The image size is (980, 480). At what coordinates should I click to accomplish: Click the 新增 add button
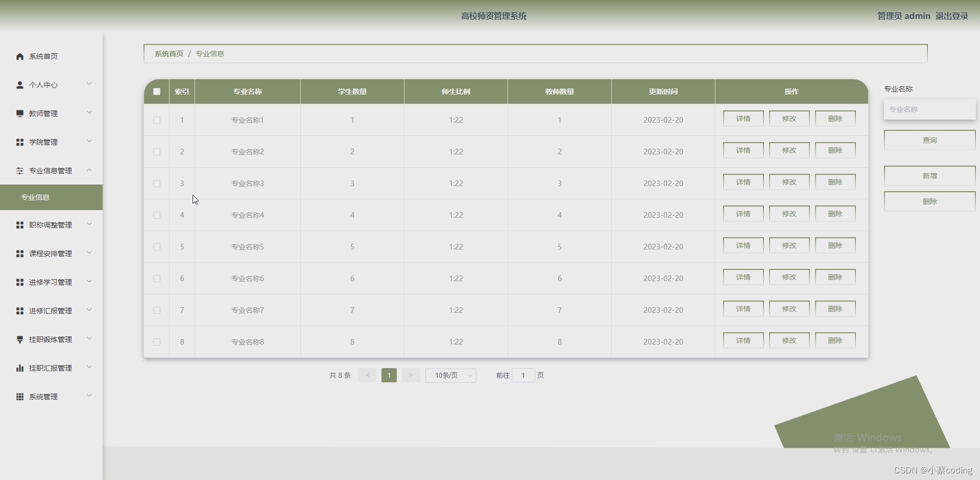929,176
